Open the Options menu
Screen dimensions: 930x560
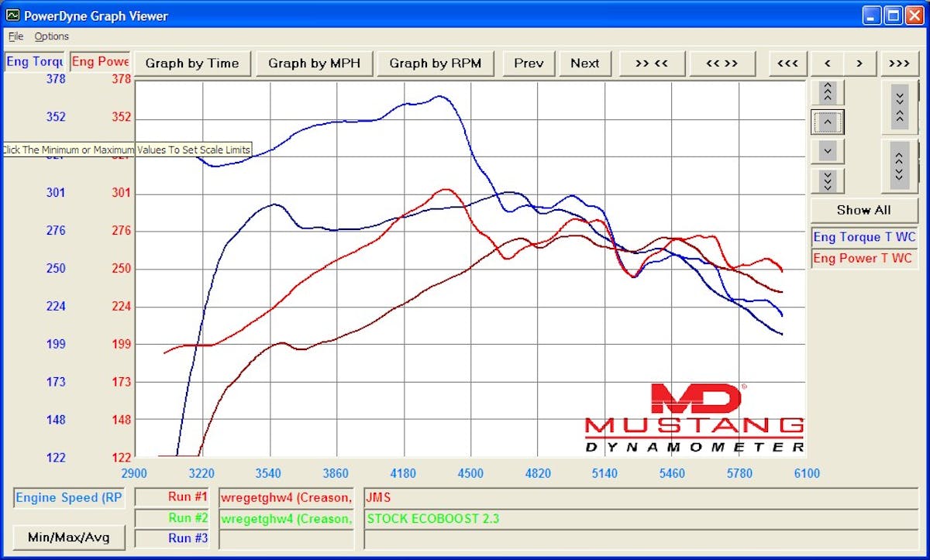(51, 36)
